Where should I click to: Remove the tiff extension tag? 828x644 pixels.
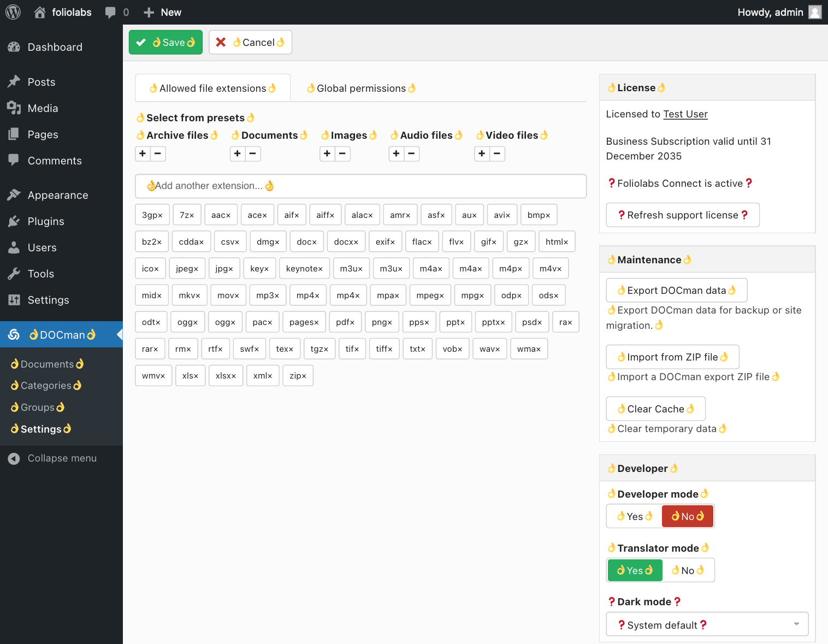(x=390, y=349)
